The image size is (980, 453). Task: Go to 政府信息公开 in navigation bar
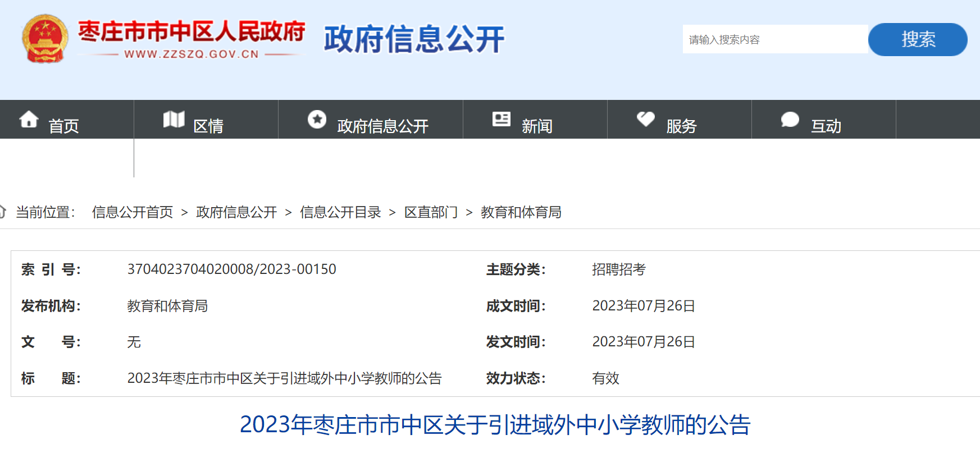(382, 126)
